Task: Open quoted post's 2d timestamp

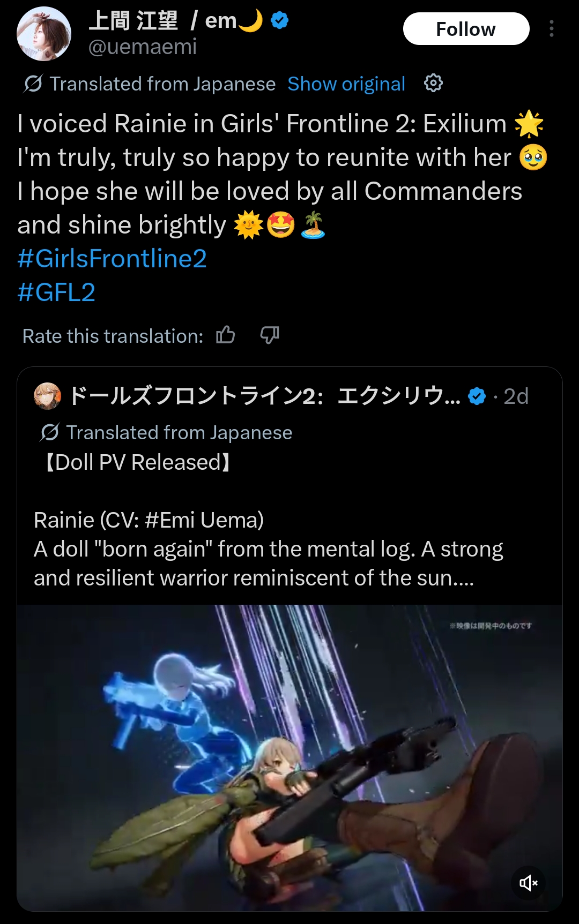Action: [516, 396]
